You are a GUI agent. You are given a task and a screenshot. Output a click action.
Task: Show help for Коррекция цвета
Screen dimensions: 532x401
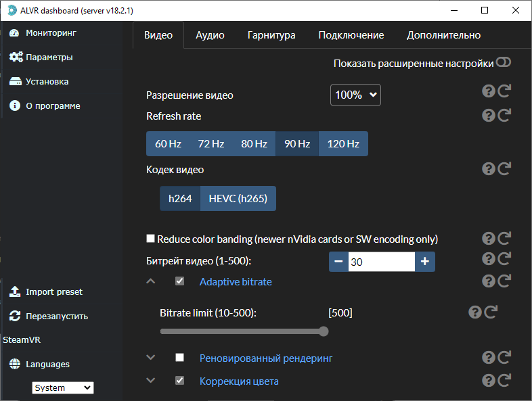[489, 381]
